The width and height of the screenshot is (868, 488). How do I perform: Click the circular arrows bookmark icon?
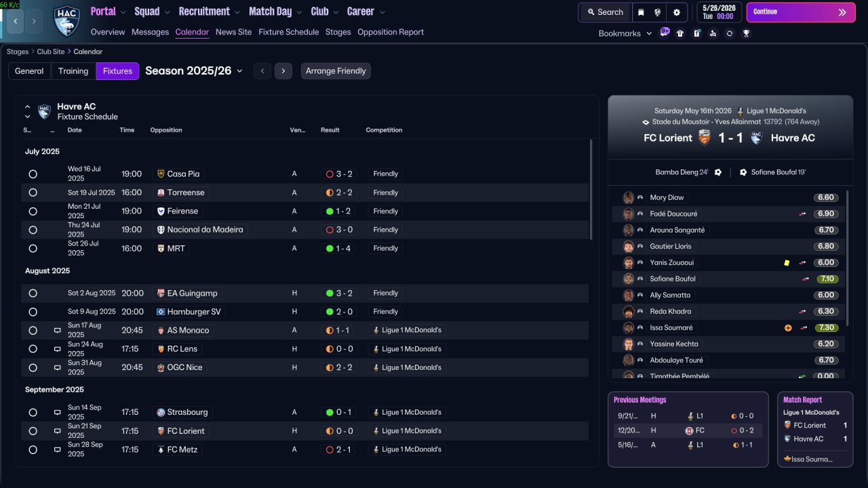pos(730,33)
